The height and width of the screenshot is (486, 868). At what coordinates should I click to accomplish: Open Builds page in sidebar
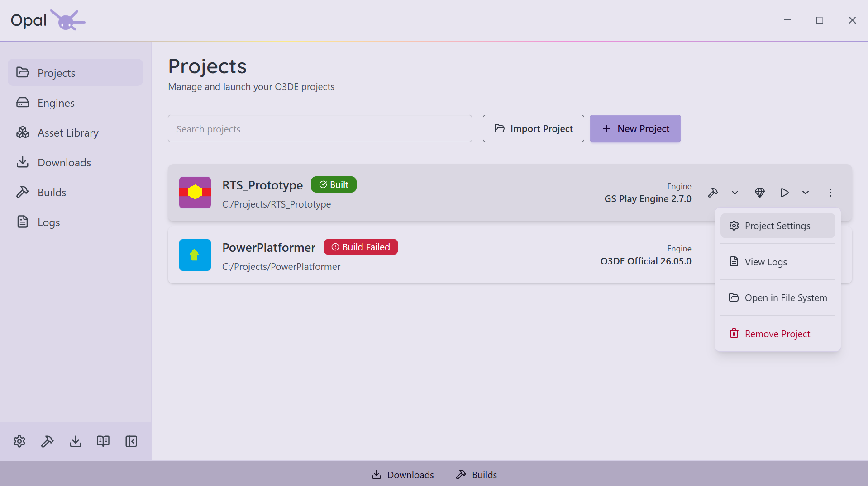tap(75, 192)
